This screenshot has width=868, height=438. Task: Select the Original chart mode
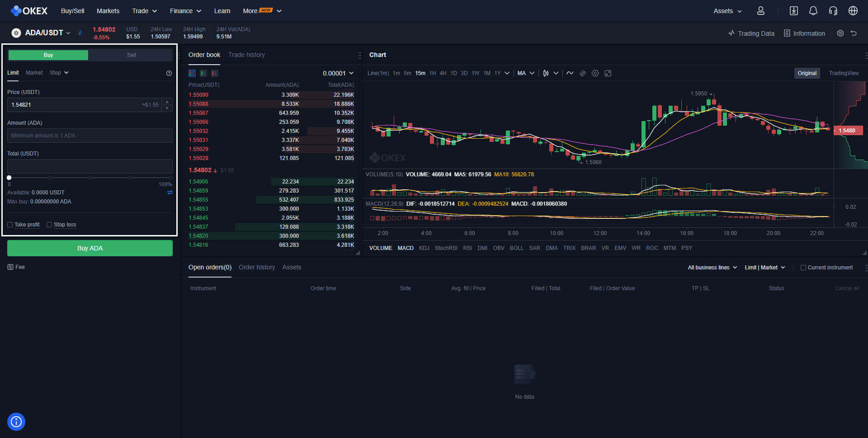click(807, 73)
